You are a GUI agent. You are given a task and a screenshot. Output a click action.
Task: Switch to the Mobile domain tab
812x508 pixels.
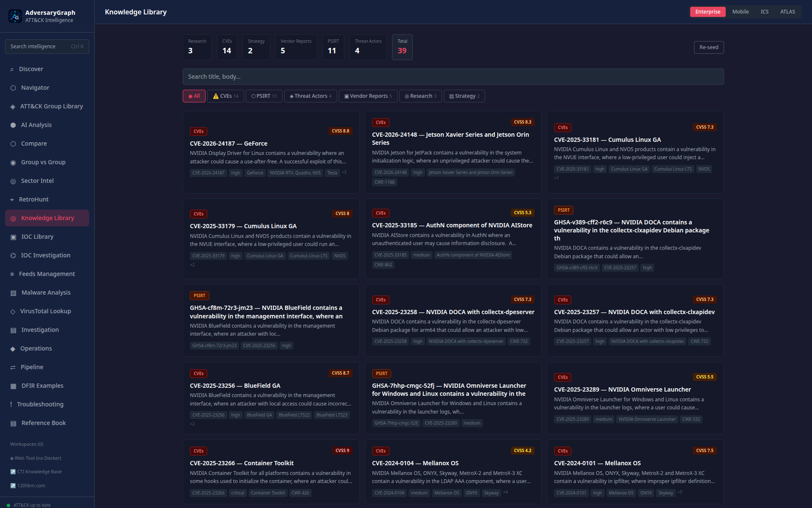pyautogui.click(x=741, y=12)
